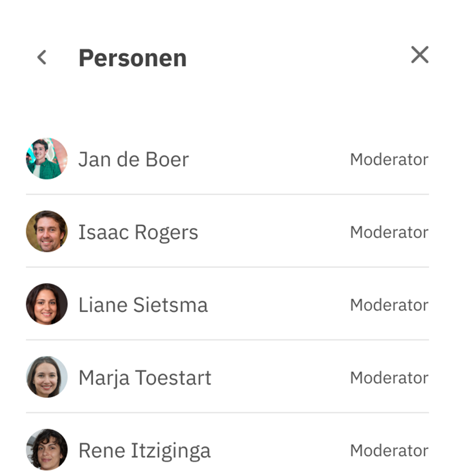Open Rene Itziginga's avatar image

(x=47, y=450)
